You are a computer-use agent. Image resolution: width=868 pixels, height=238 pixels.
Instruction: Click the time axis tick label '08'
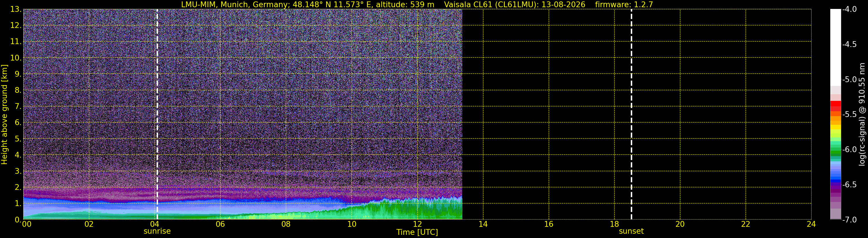pyautogui.click(x=286, y=224)
